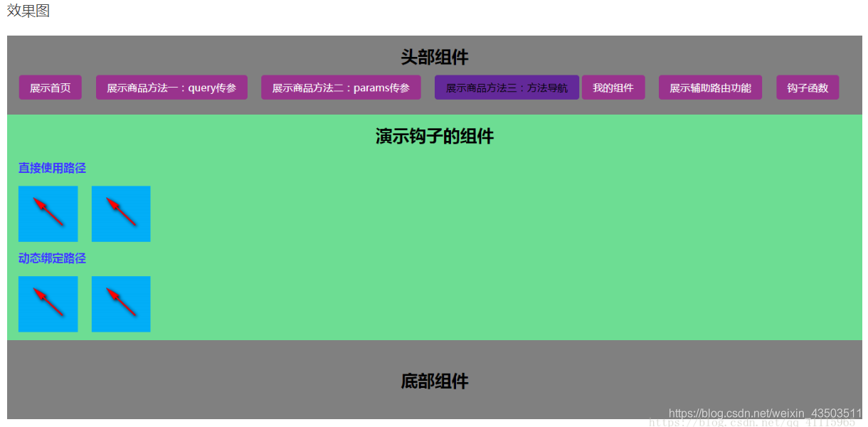Image resolution: width=868 pixels, height=427 pixels.
Task: Toggle the highlighted 展示商品方法三：方法导航 item
Action: [x=506, y=87]
